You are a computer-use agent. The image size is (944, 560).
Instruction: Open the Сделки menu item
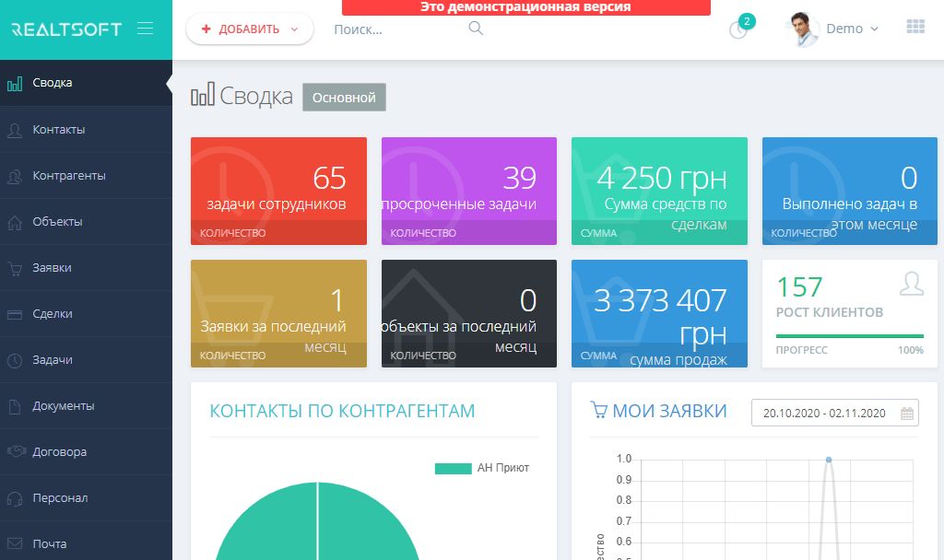[x=86, y=313]
